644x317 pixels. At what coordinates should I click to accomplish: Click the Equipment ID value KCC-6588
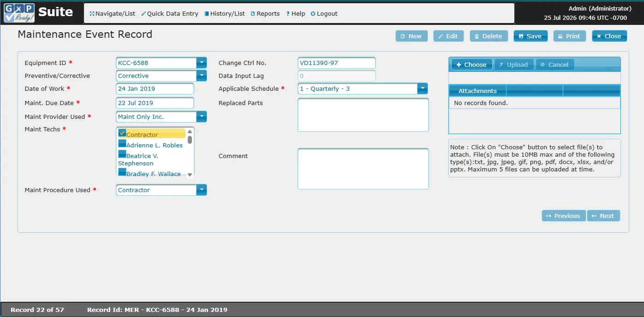[133, 63]
